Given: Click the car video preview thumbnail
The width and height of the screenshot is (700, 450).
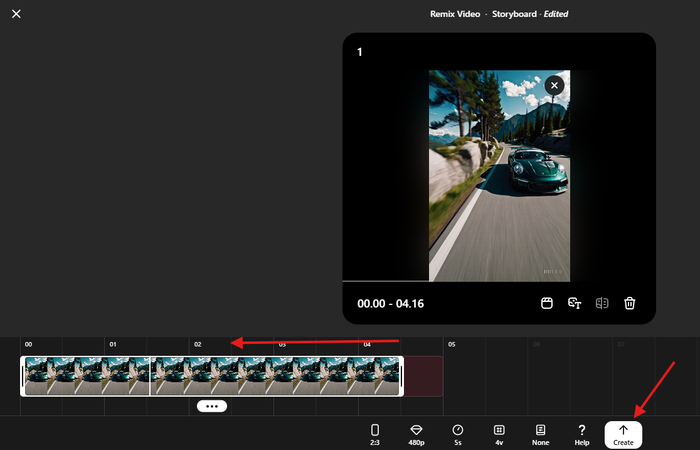Looking at the screenshot, I should [499, 175].
